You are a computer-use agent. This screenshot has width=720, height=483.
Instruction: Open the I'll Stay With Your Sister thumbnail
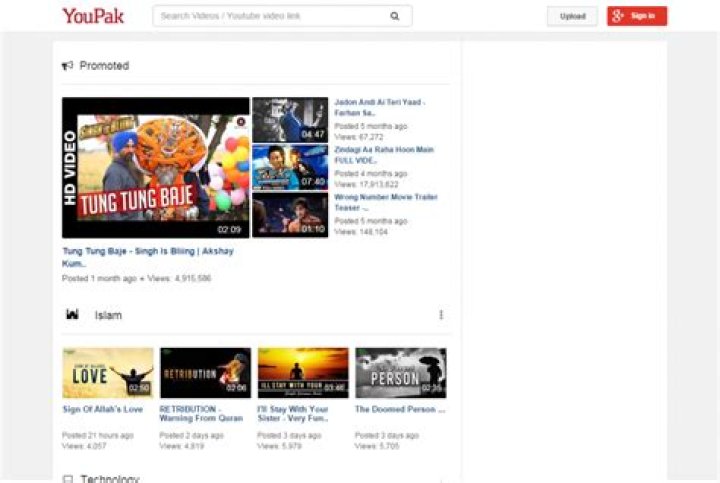(x=303, y=373)
